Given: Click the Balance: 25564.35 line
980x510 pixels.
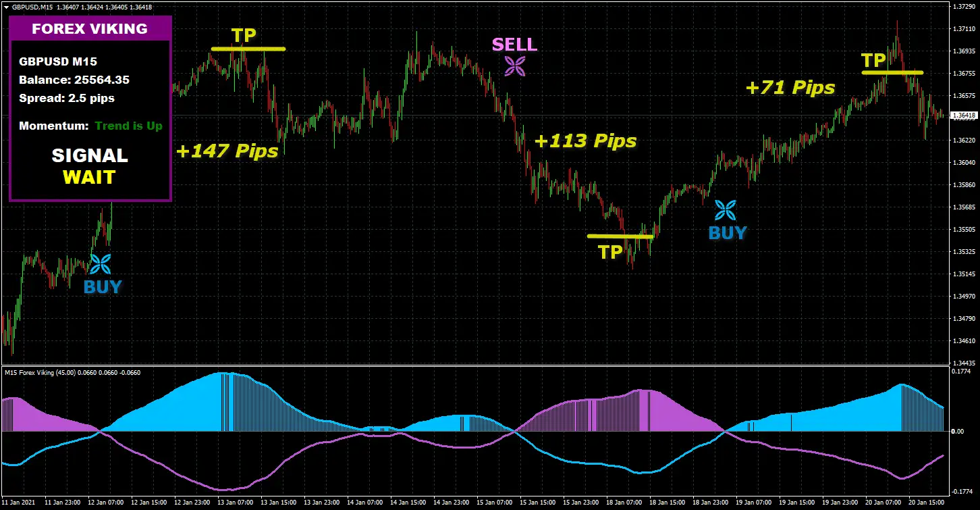Looking at the screenshot, I should (74, 80).
